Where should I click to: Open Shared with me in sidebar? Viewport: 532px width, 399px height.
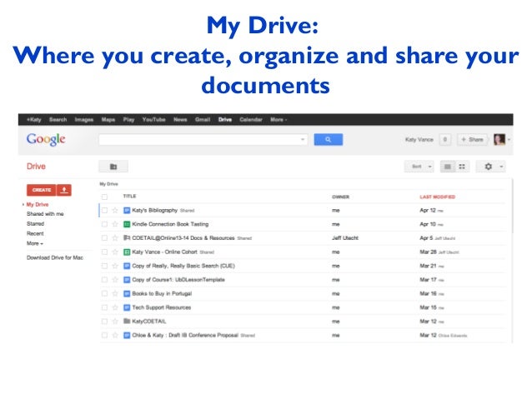click(45, 214)
